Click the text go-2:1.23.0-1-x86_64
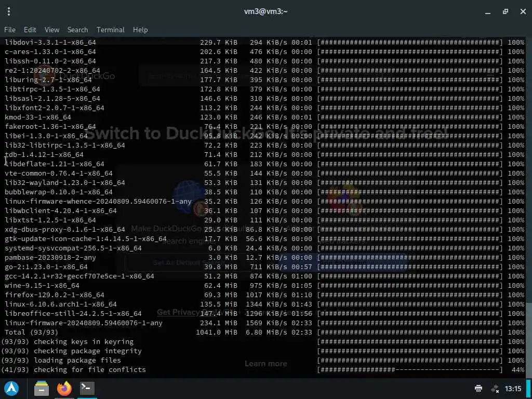The height and width of the screenshot is (399, 532). 46,267
